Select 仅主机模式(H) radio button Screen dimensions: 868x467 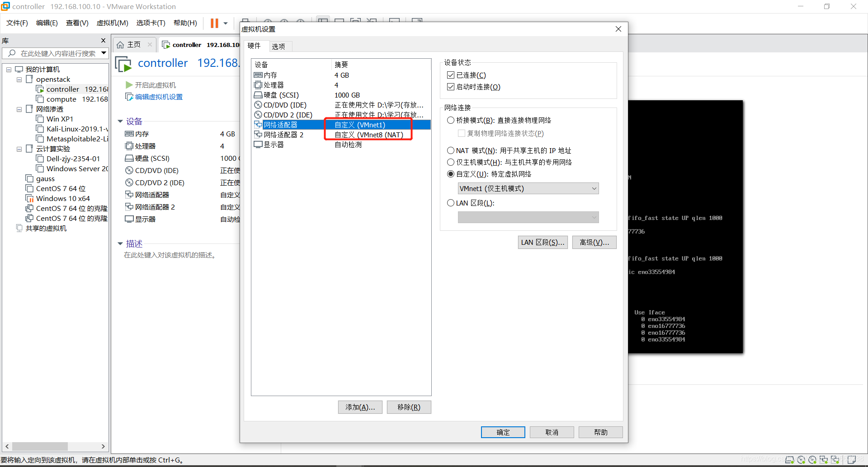(x=450, y=162)
